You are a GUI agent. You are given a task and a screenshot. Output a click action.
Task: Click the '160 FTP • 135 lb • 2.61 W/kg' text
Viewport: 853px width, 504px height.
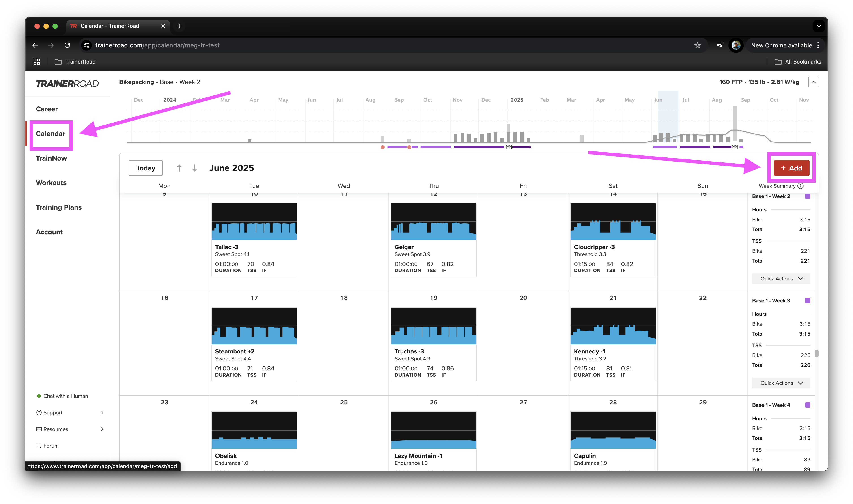coord(759,82)
